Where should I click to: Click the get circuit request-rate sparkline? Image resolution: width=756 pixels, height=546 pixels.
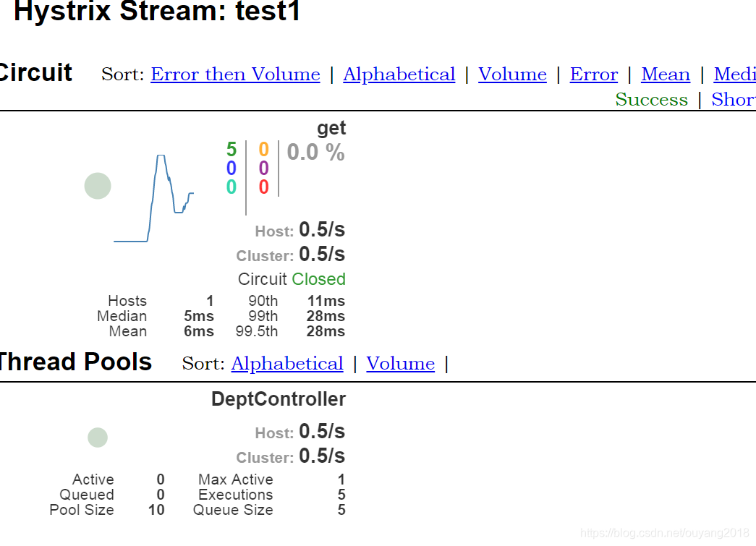coord(154,198)
